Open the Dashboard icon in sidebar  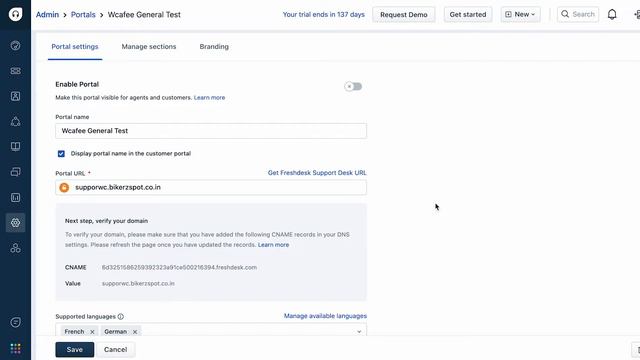[x=16, y=46]
